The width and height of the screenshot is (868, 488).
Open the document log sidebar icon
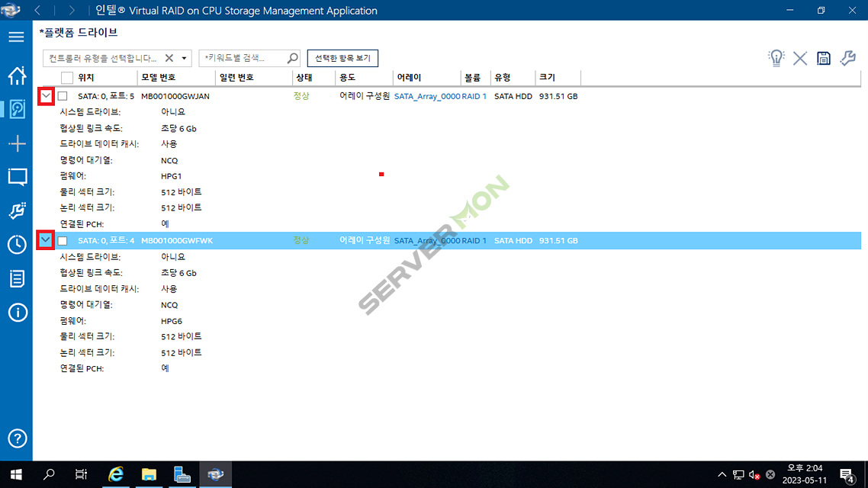pyautogui.click(x=17, y=278)
